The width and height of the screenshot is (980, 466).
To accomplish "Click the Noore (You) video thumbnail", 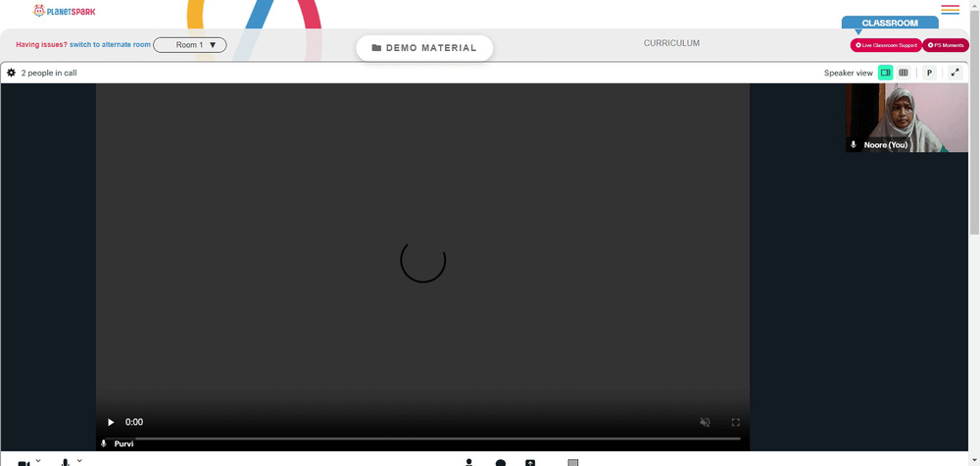I will 906,118.
